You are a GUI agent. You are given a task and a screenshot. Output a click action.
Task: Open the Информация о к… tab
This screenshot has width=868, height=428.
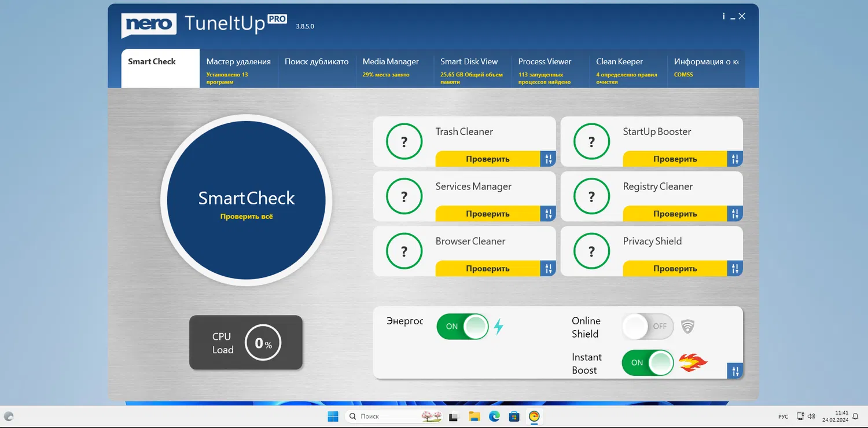[706, 68]
